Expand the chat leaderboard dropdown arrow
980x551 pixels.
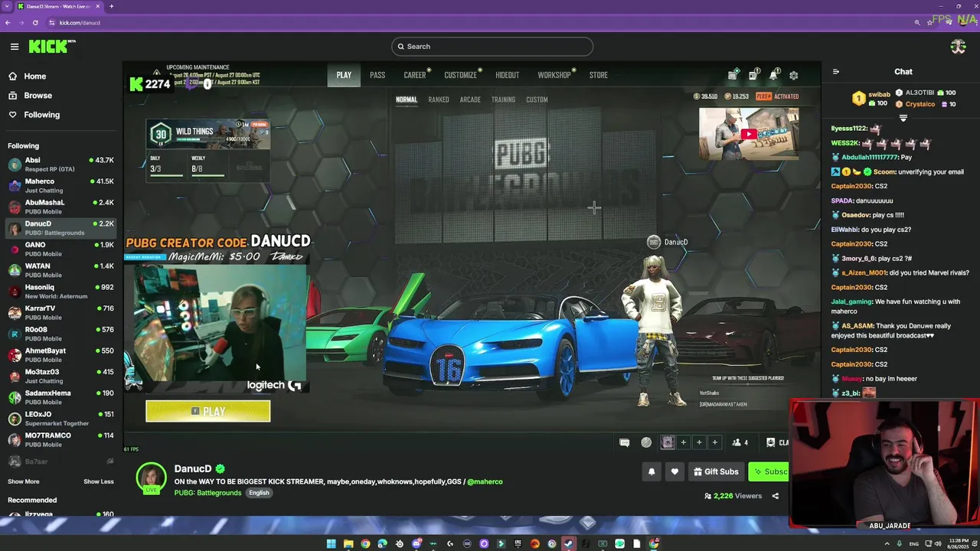[903, 119]
